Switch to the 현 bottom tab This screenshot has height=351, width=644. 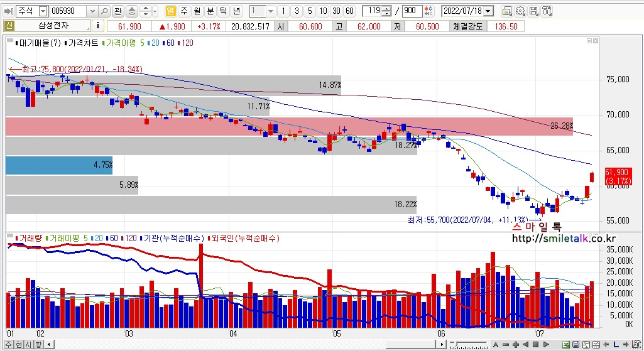coord(18,345)
